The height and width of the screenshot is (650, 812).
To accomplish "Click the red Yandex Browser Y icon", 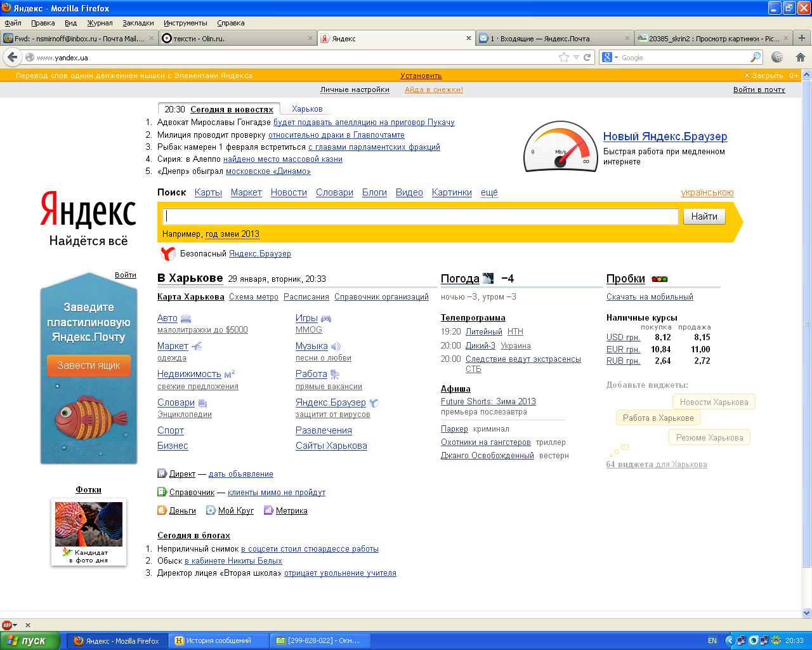I will coord(168,254).
